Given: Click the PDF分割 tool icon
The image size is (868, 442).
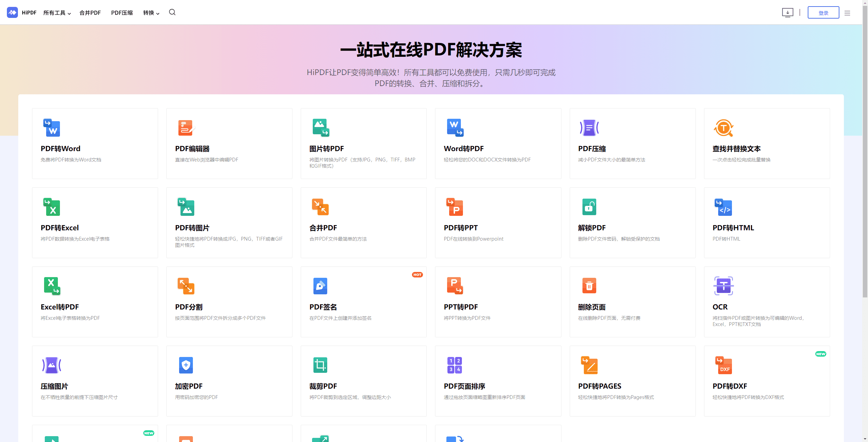Looking at the screenshot, I should pyautogui.click(x=186, y=286).
